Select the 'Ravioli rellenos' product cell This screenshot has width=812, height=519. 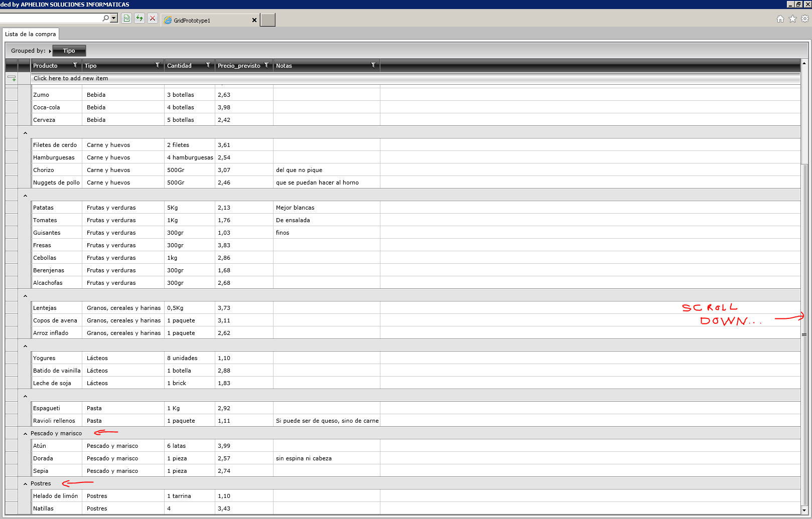pyautogui.click(x=57, y=421)
